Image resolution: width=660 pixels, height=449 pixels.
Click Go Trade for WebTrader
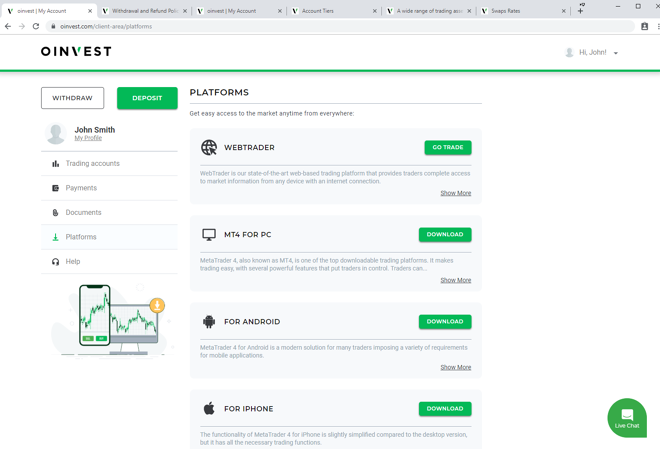click(448, 147)
